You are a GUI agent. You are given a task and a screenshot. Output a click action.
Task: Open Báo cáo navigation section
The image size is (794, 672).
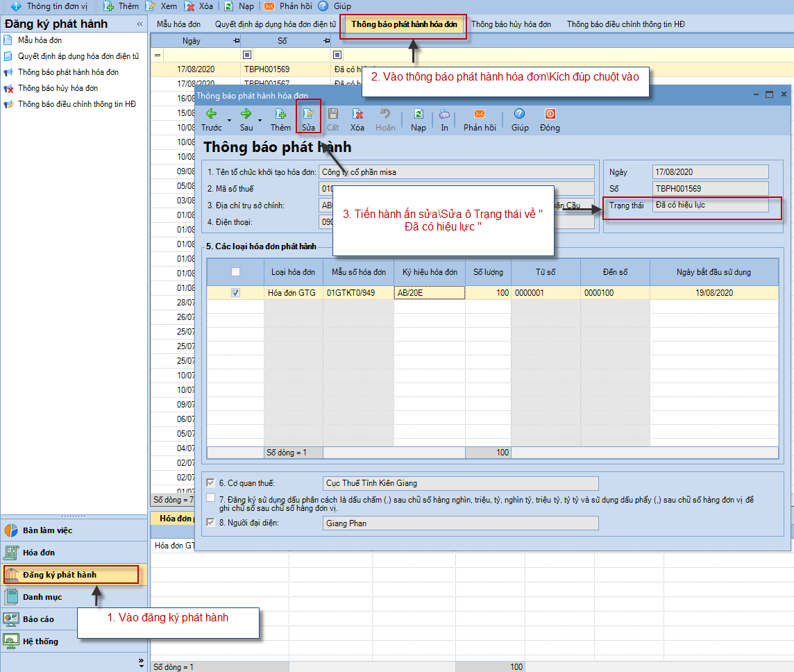click(x=74, y=619)
